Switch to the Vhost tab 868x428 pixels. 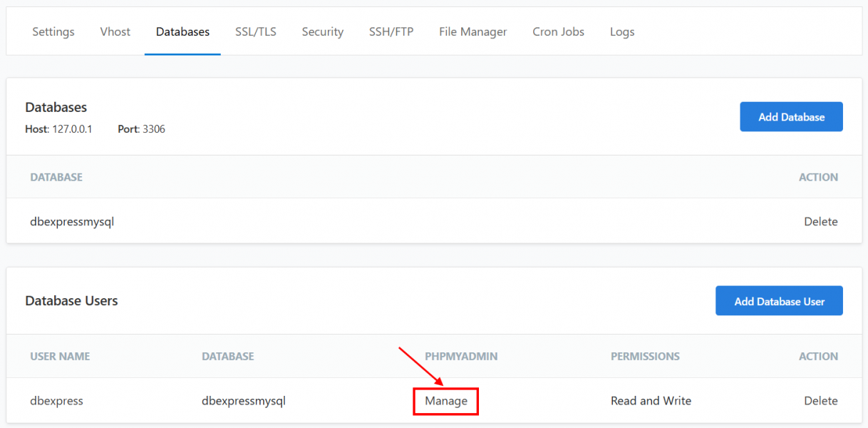coord(115,32)
